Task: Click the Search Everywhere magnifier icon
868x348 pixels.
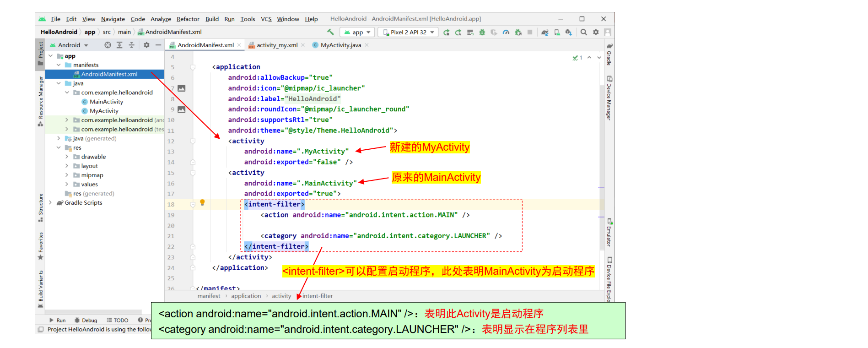Action: [583, 32]
